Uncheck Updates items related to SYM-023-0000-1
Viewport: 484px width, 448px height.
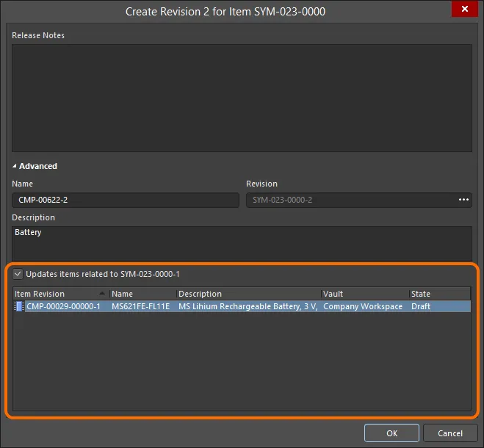(18, 274)
